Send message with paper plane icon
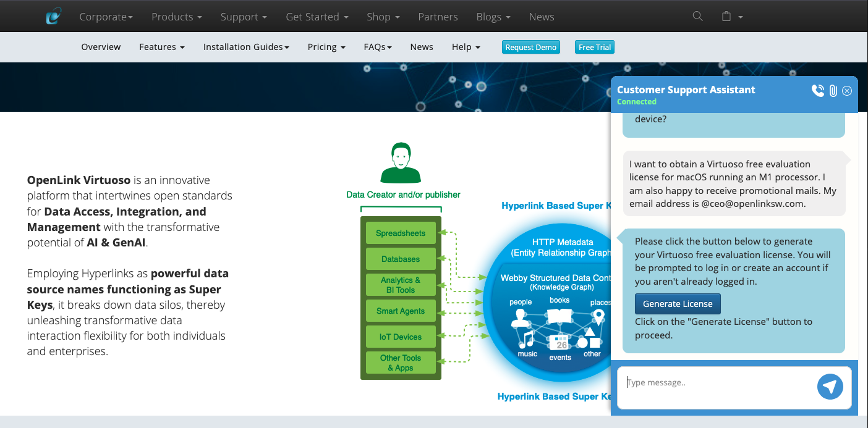The image size is (868, 428). coord(830,387)
